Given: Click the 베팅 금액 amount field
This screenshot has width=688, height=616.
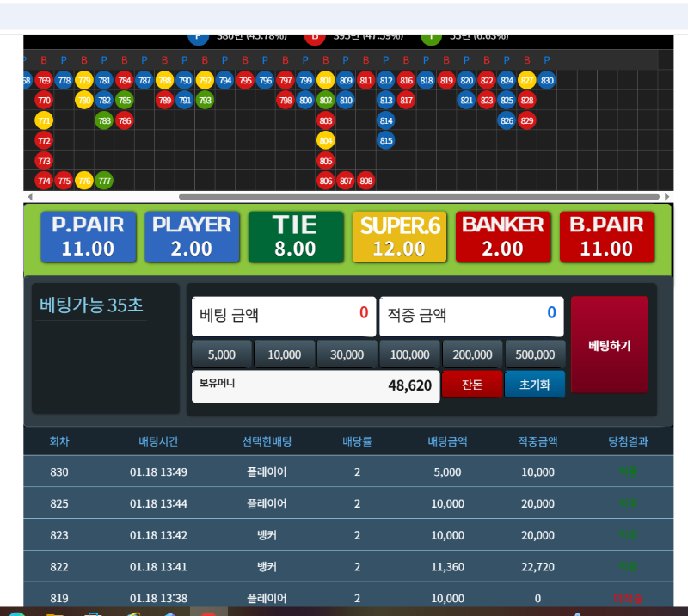Looking at the screenshot, I should pyautogui.click(x=283, y=316).
